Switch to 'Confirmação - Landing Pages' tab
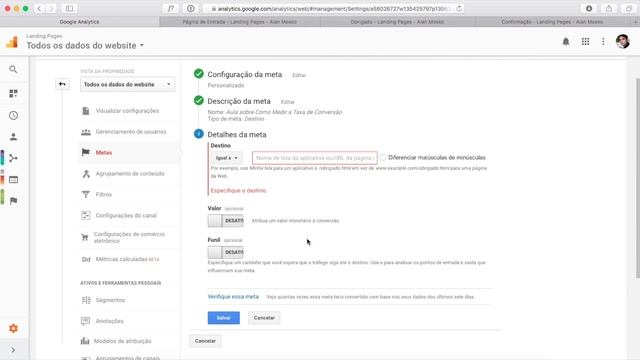 click(x=552, y=22)
